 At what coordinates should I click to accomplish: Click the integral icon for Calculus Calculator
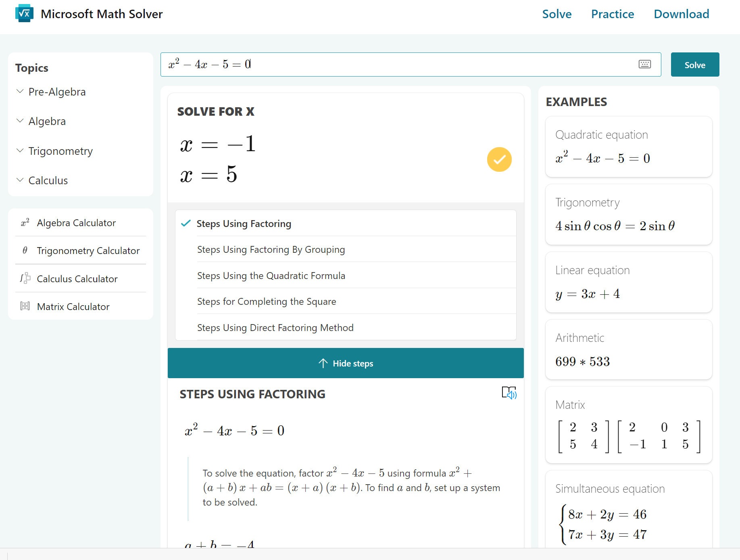point(25,278)
